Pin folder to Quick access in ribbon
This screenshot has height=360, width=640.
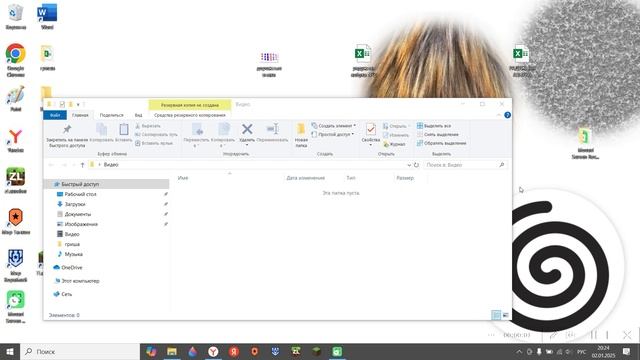coord(67,136)
